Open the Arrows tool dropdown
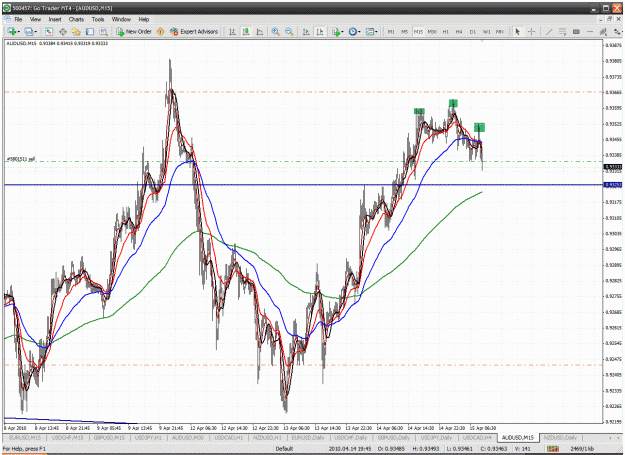Viewport: 625px width, 455px height. click(617, 31)
